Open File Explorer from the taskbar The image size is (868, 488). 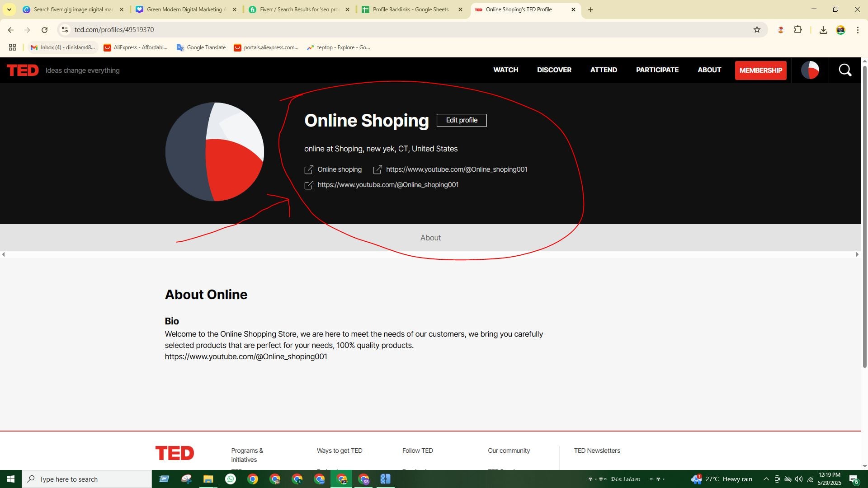pyautogui.click(x=208, y=479)
